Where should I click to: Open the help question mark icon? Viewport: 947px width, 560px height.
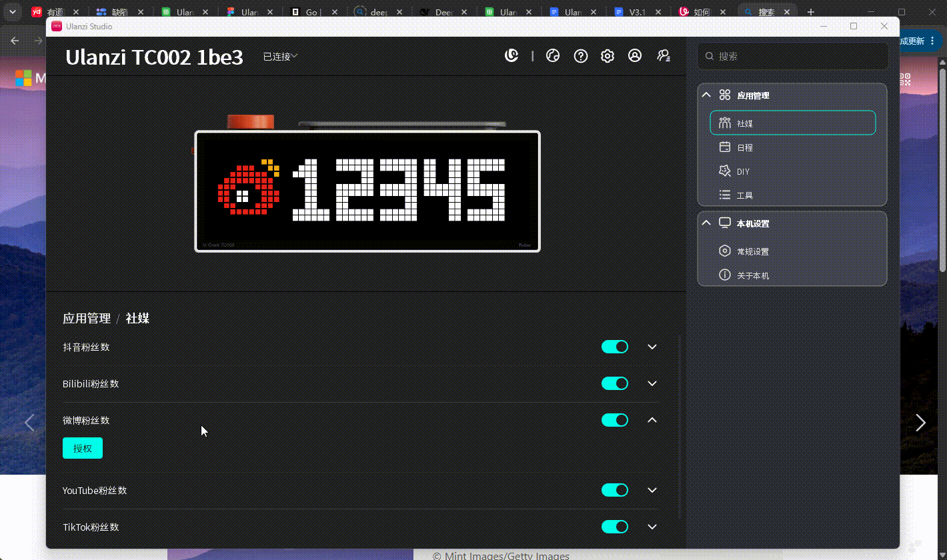pyautogui.click(x=581, y=56)
